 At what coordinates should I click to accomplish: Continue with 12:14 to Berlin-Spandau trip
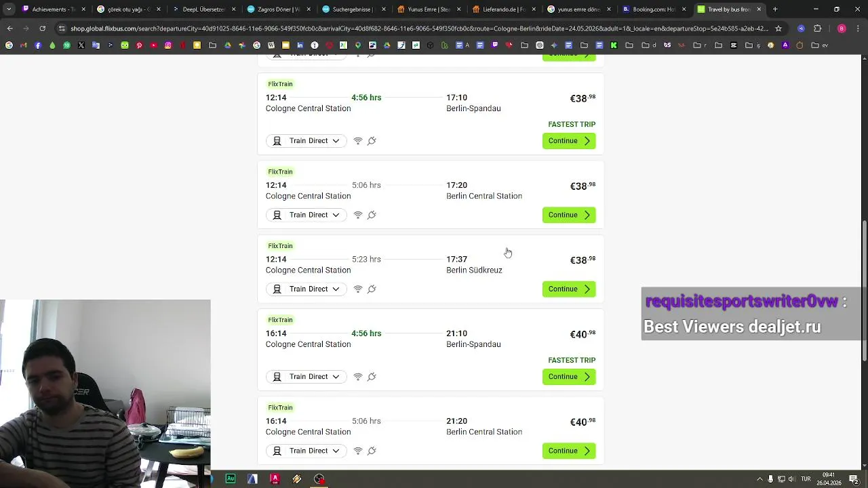(x=569, y=141)
